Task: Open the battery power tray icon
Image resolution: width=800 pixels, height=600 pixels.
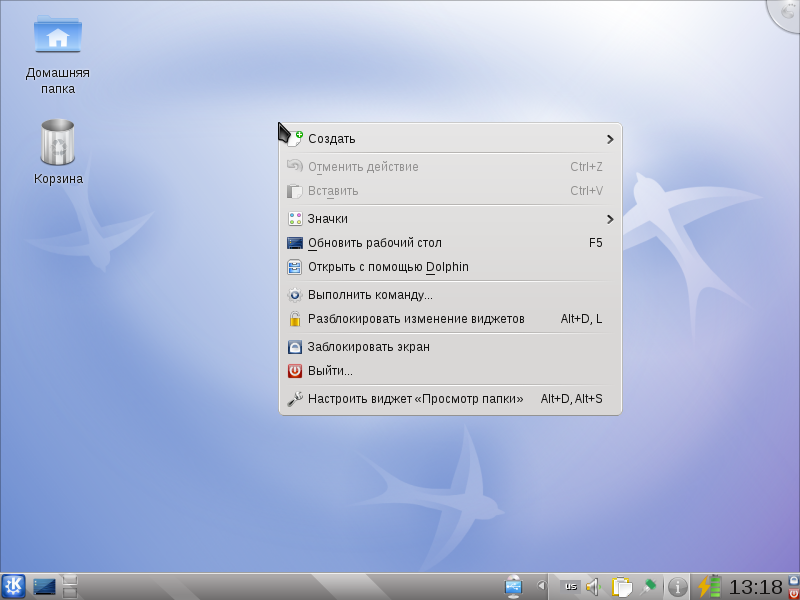Action: tap(710, 587)
